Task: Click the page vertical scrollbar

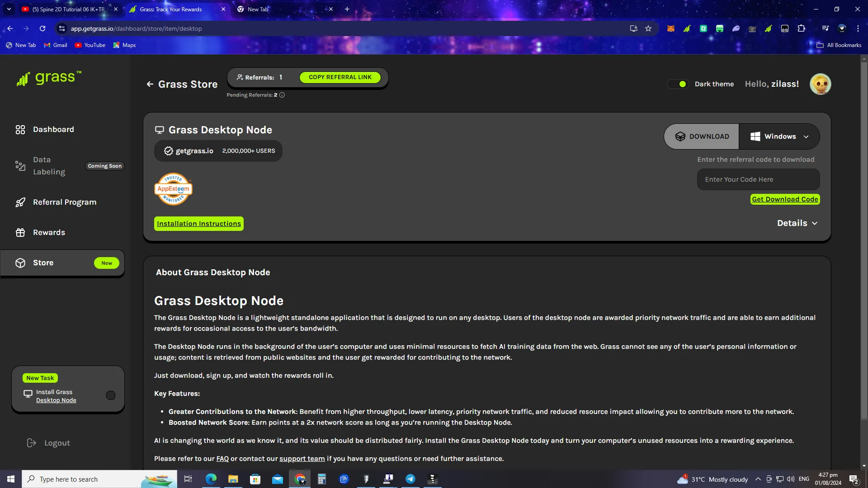Action: pyautogui.click(x=864, y=241)
